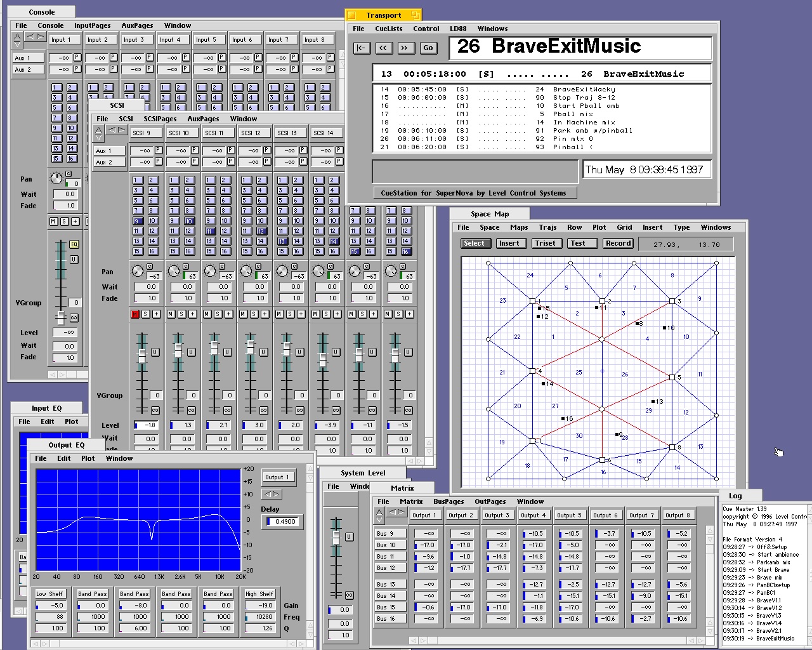Screen dimensions: 812x650
Task: Click the plus button on SCSI 9 strip
Action: click(x=156, y=314)
